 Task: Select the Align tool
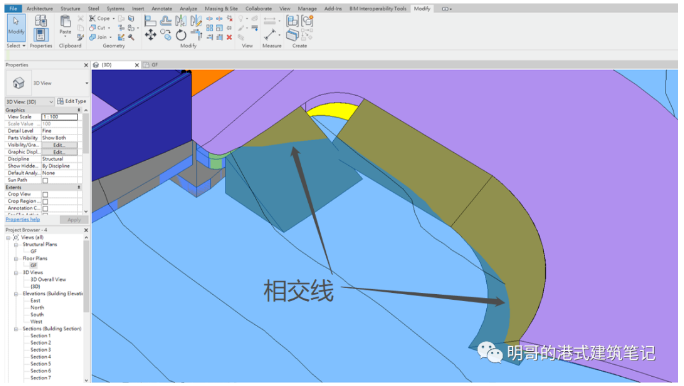pyautogui.click(x=150, y=20)
